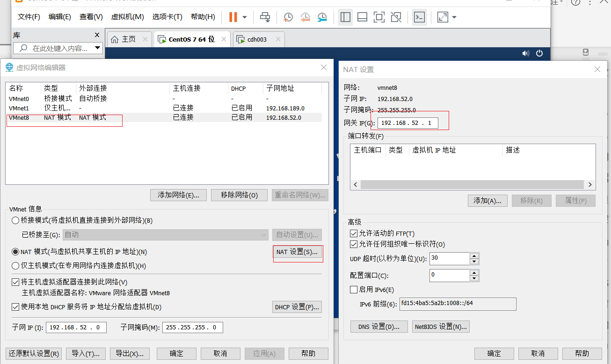The image size is (611, 364).
Task: Enable the 启用 IPv6(E) checkbox
Action: (x=354, y=290)
